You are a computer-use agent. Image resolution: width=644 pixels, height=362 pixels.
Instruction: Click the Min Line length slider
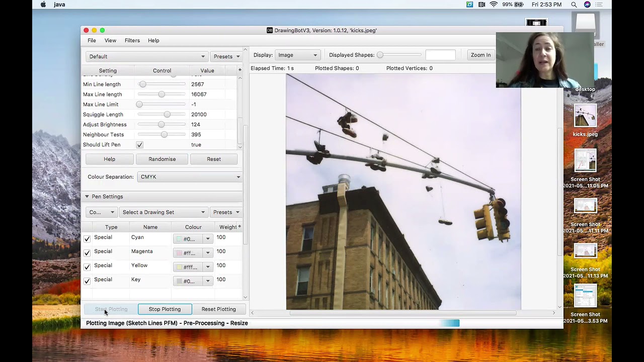(x=162, y=84)
